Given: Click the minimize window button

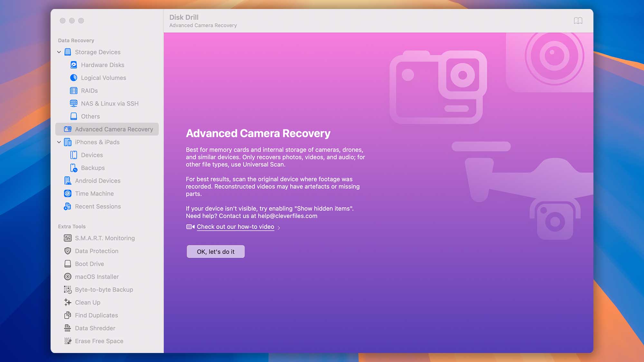Looking at the screenshot, I should pyautogui.click(x=72, y=21).
